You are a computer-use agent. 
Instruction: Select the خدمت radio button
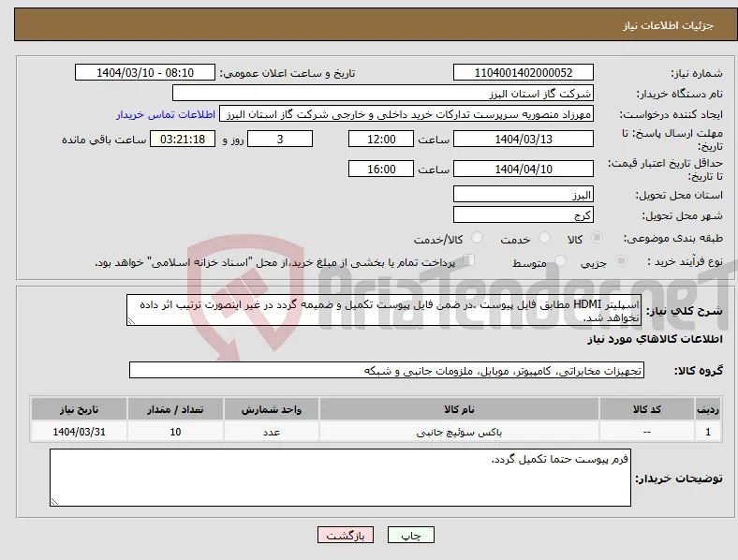tap(544, 238)
